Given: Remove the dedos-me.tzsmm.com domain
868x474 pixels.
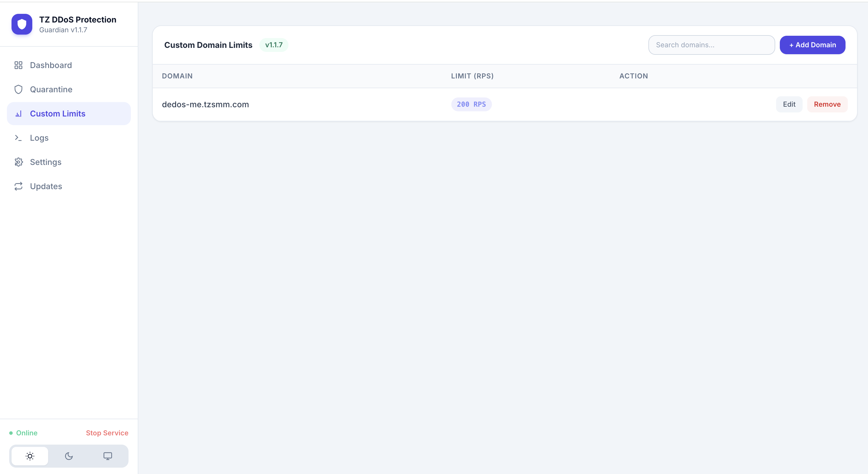Looking at the screenshot, I should (x=828, y=104).
